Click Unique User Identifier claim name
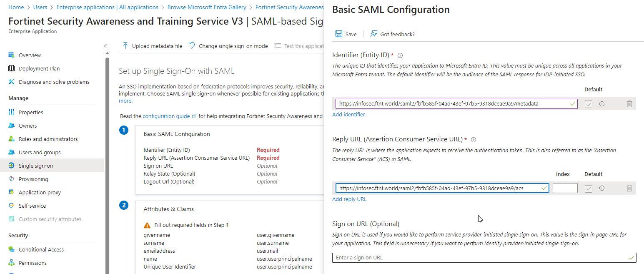Image resolution: width=644 pixels, height=274 pixels. [x=170, y=267]
